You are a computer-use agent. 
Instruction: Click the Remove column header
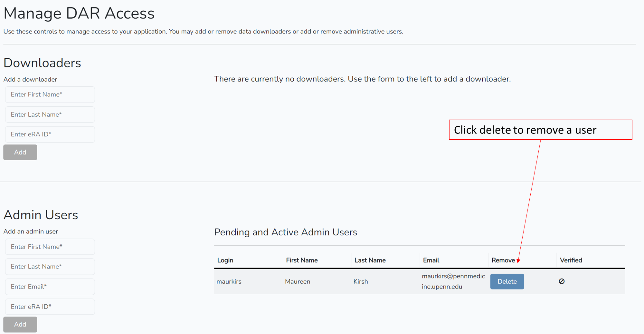[x=503, y=260]
